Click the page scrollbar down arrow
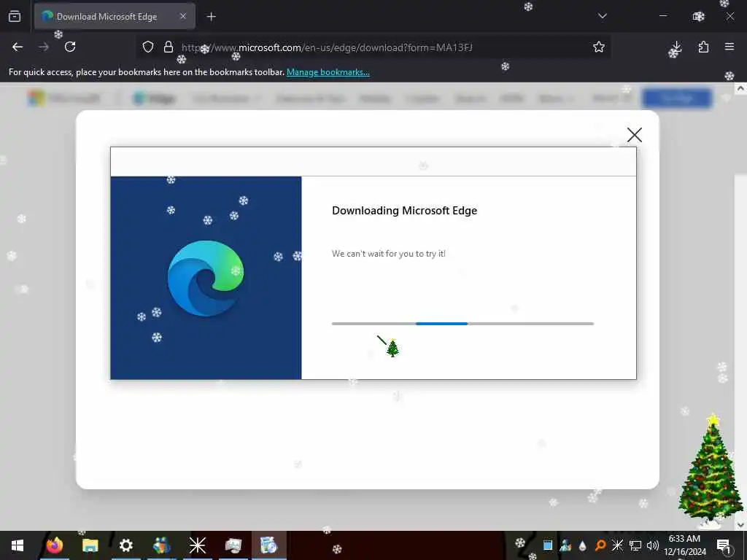The image size is (747, 560). point(741,525)
